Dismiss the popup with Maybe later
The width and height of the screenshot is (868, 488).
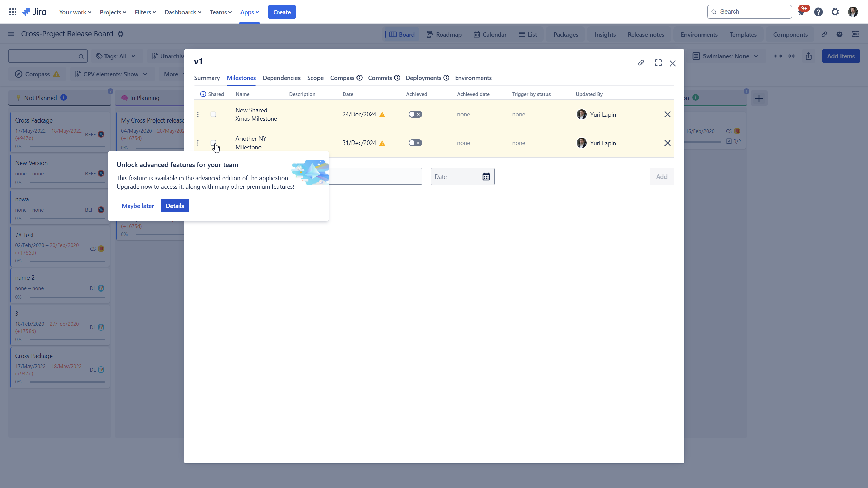138,206
